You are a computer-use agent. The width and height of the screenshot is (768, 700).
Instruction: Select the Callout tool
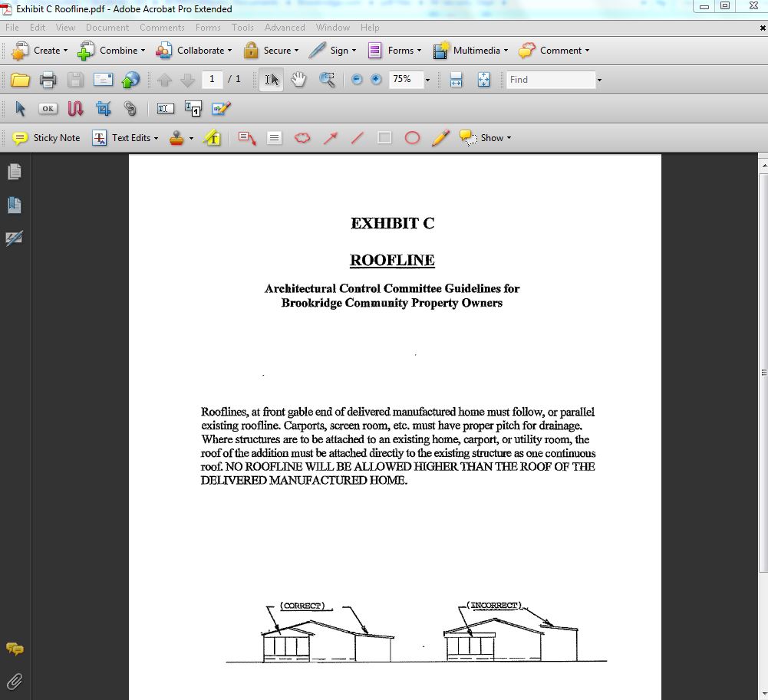(x=247, y=139)
